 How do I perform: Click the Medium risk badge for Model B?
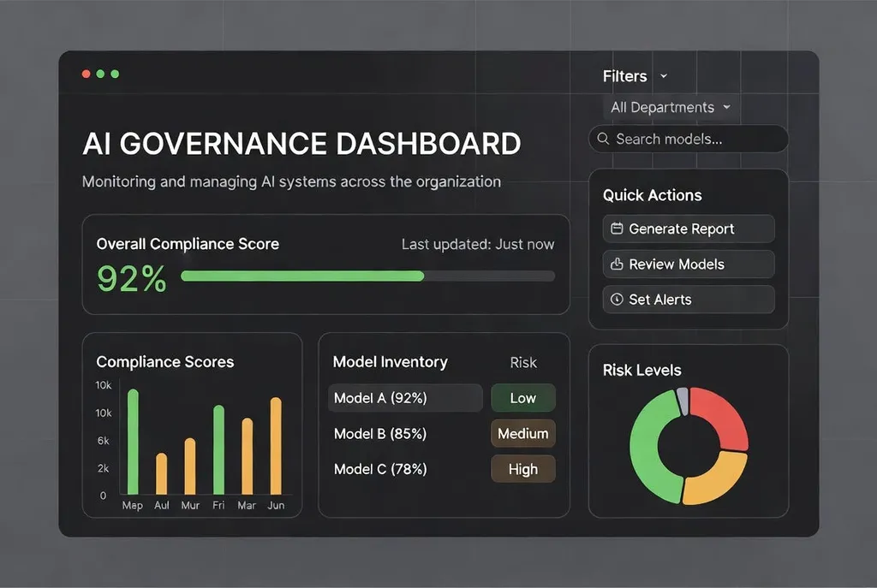[x=523, y=434]
